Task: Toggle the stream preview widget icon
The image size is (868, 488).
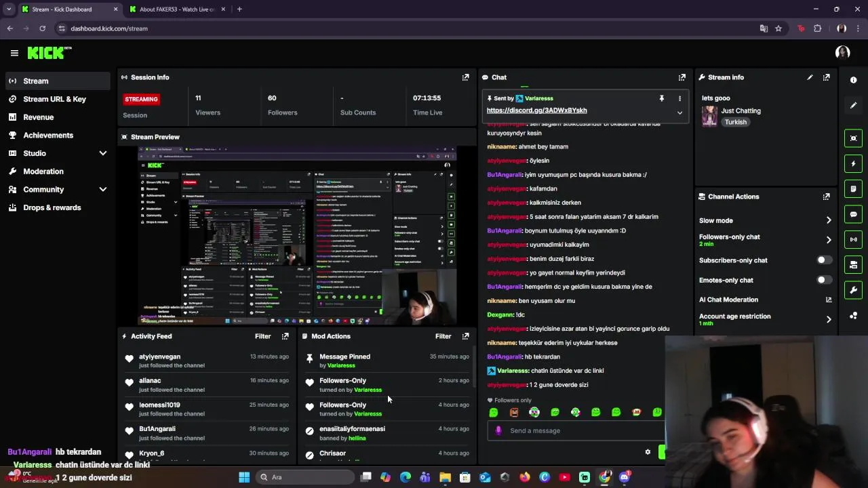Action: click(x=854, y=138)
